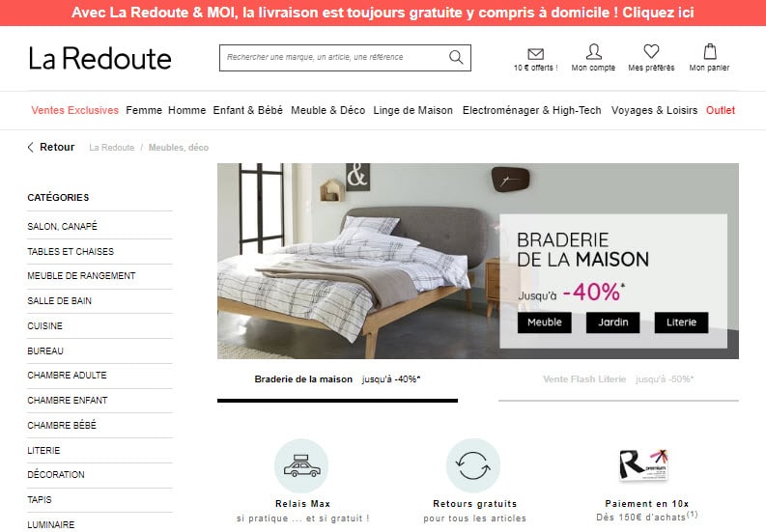766x532 pixels.
Task: Open Mon compte user icon
Action: click(593, 52)
